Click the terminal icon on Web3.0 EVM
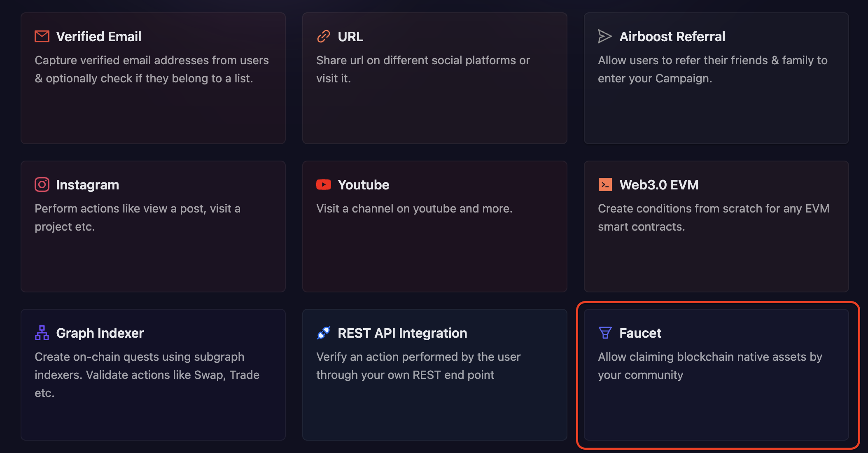This screenshot has width=868, height=453. point(604,184)
